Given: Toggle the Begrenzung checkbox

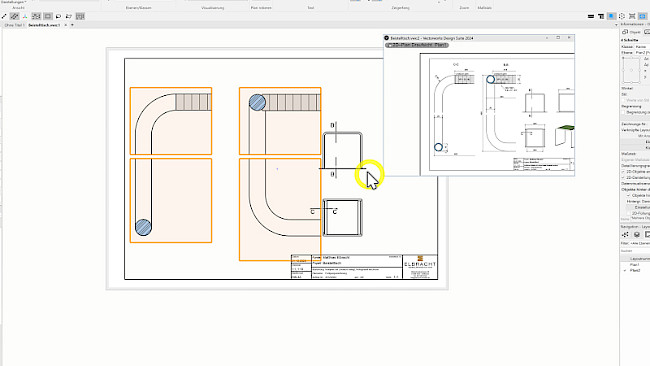Looking at the screenshot, I should pyautogui.click(x=623, y=112).
